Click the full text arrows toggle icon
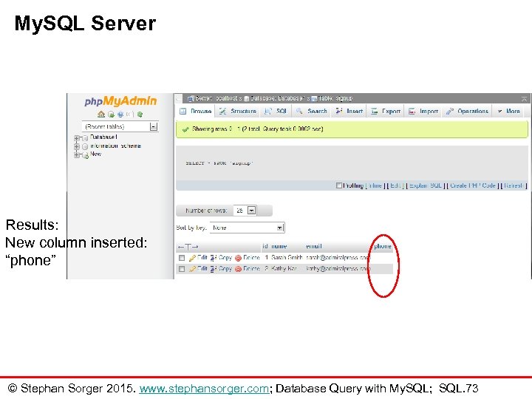The height and width of the screenshot is (399, 532). pyautogui.click(x=188, y=247)
